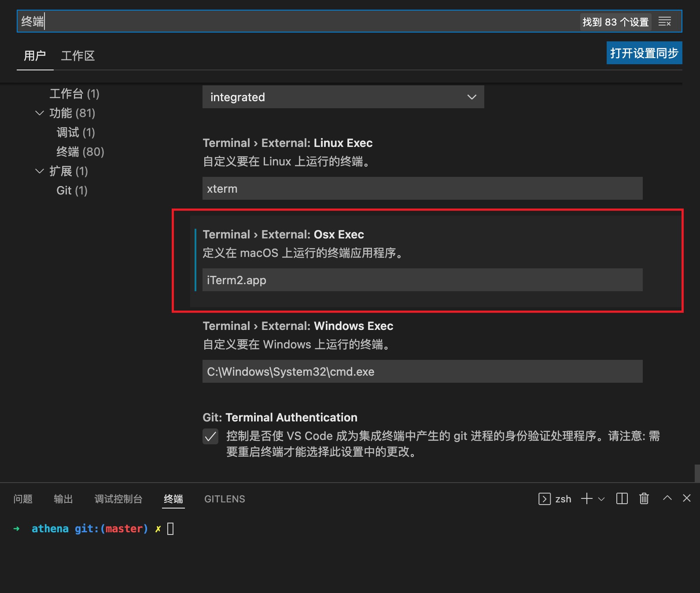Screen dimensions: 700x593
Task: Select Git (1) in settings tree
Action: [x=72, y=190]
